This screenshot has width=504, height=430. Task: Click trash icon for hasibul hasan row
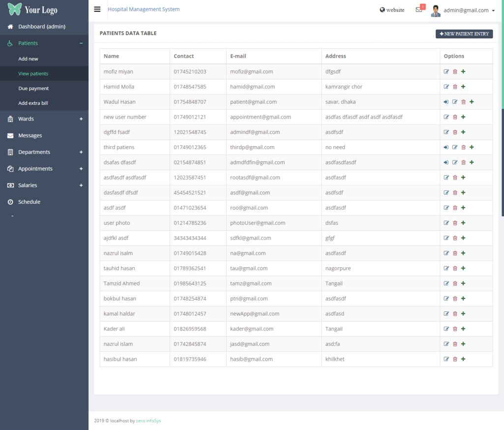[x=455, y=359]
